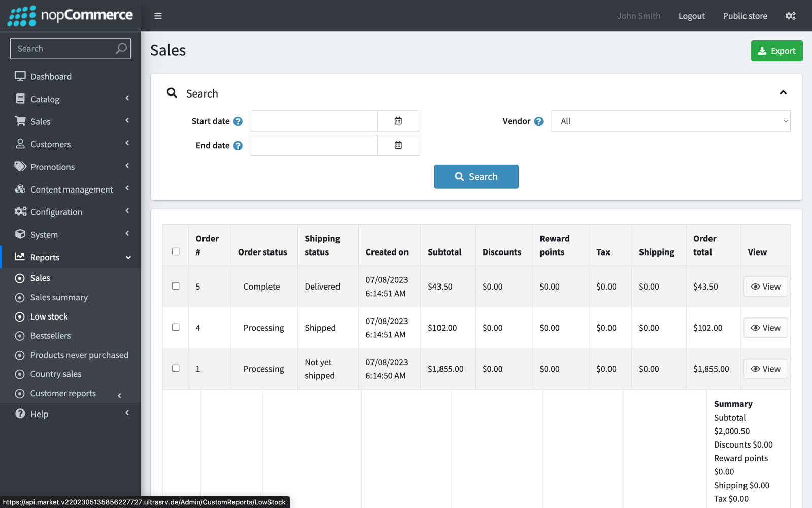View details of order 4
812x508 pixels.
(765, 328)
